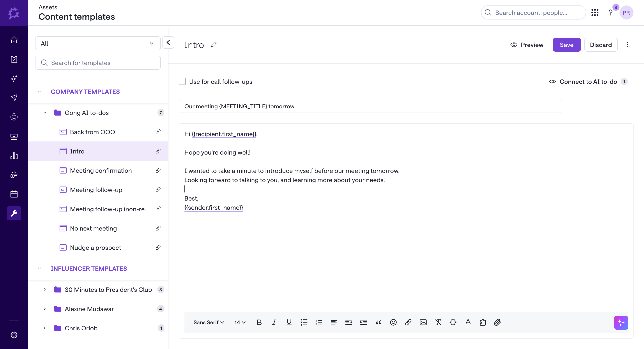Select the No next meeting template
The height and width of the screenshot is (349, 644).
pyautogui.click(x=98, y=228)
